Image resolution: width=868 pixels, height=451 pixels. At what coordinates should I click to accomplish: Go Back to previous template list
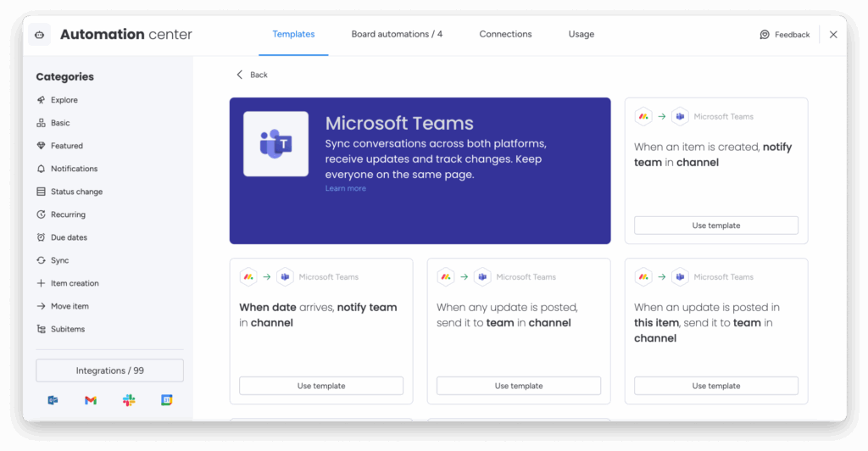259,75
